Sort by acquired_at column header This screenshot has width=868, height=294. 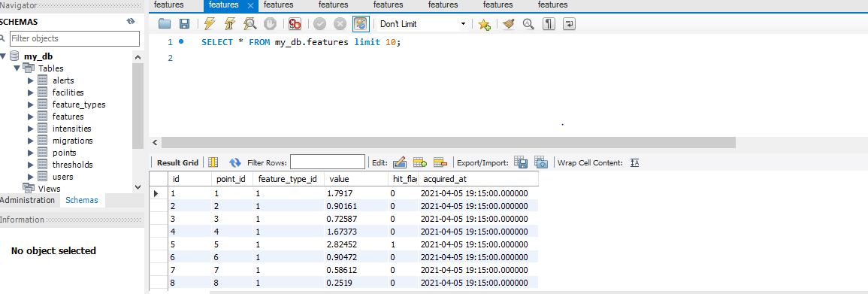[478, 179]
